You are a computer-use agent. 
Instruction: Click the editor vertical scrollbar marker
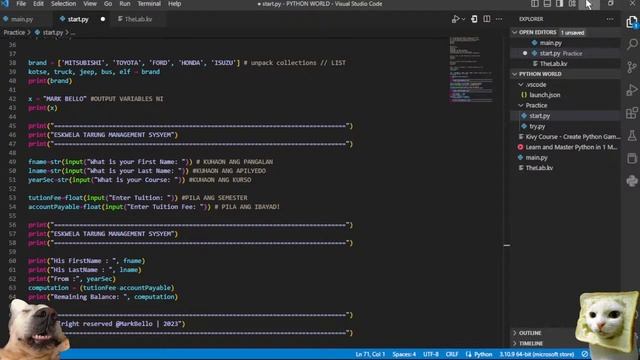[507, 245]
